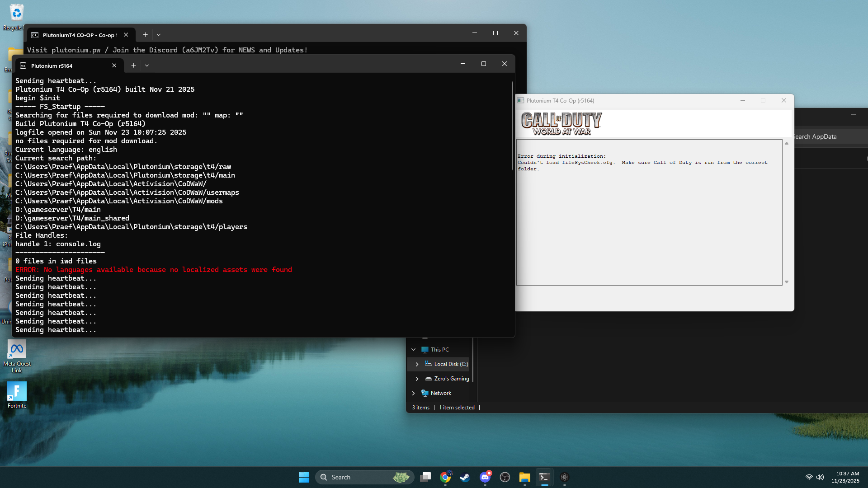Image resolution: width=868 pixels, height=488 pixels.
Task: Open the PlutoniumT4 CO-OP window tab dropdown
Action: coord(159,35)
